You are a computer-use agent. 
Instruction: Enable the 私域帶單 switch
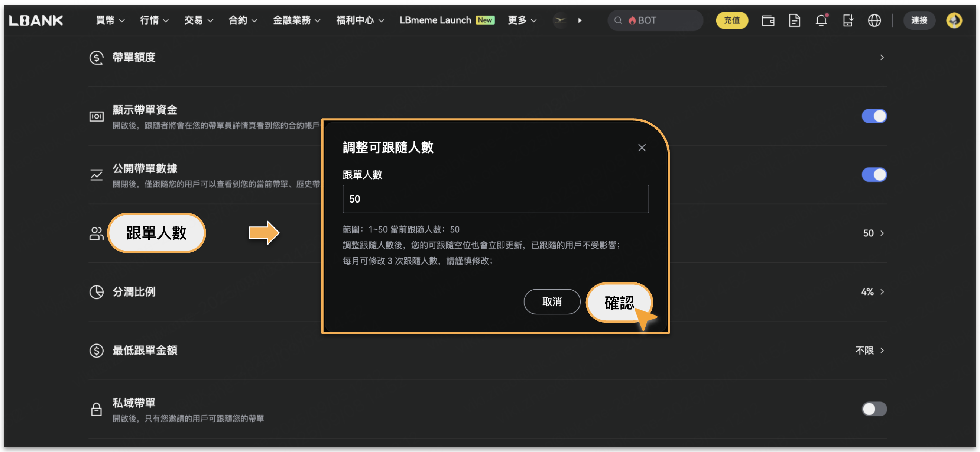pyautogui.click(x=874, y=409)
